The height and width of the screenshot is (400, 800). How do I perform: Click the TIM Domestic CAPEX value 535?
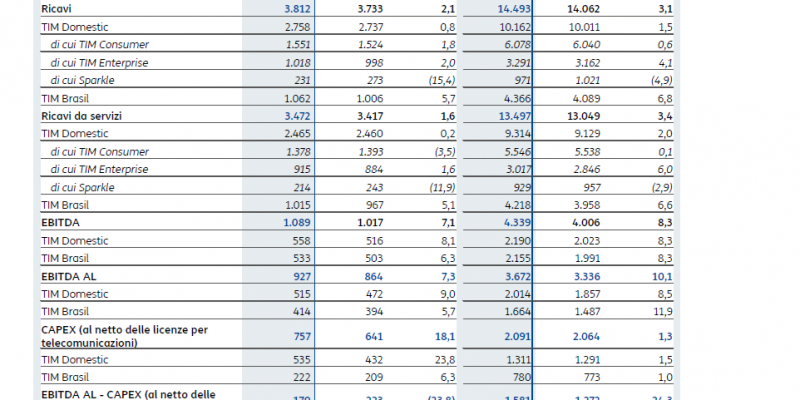(302, 360)
